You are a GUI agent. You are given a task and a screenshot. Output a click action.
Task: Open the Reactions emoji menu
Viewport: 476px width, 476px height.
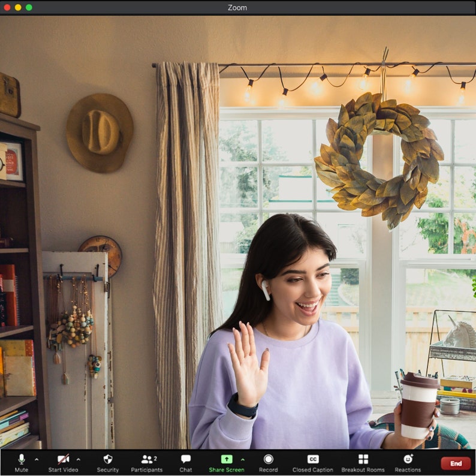click(408, 463)
